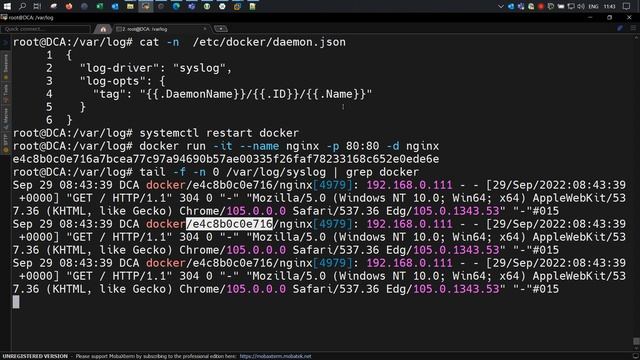Screen dimensions: 640x360
Task: Click the paperclip icon in the tab bar
Action: 620,28
